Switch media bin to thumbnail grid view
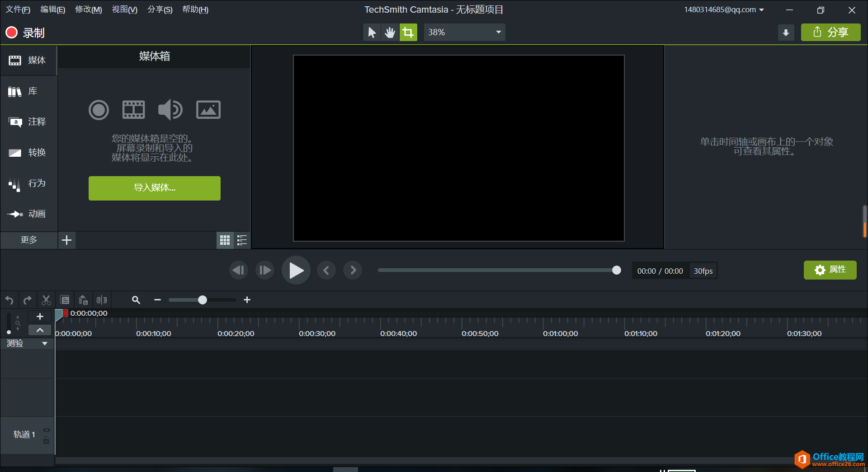This screenshot has height=472, width=868. [225, 240]
